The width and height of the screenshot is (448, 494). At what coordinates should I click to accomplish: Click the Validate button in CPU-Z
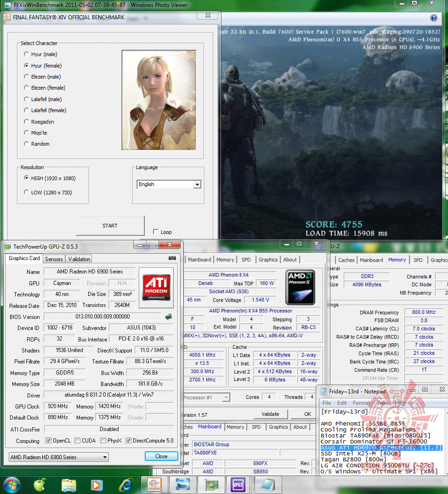point(270,414)
